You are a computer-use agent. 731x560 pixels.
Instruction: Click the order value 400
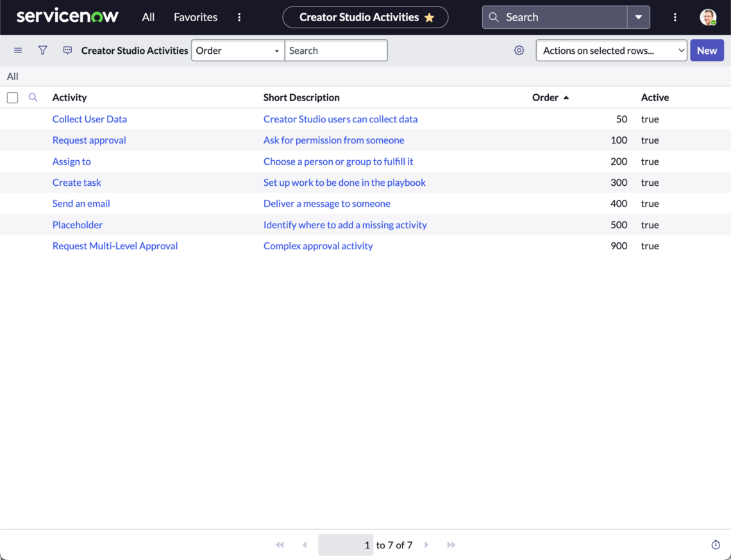(619, 204)
